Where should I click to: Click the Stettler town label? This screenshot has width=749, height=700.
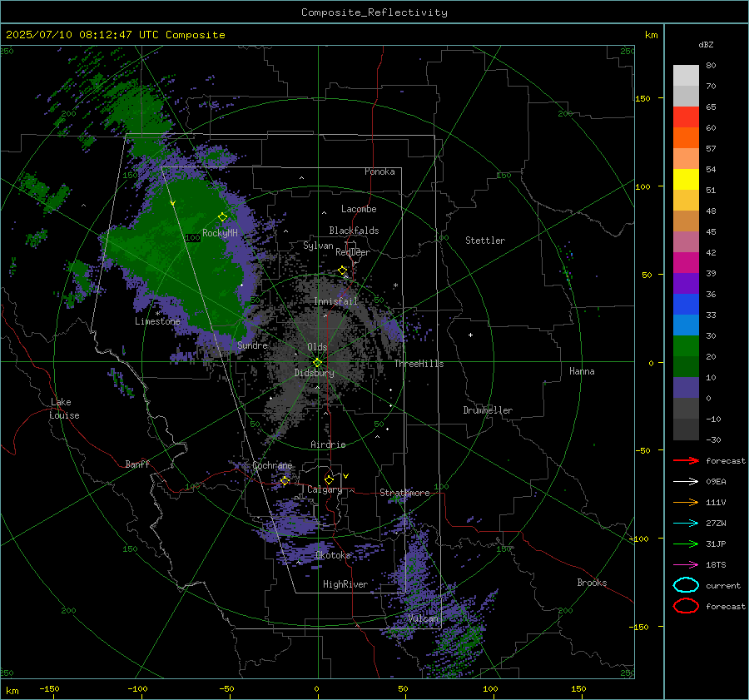[485, 241]
